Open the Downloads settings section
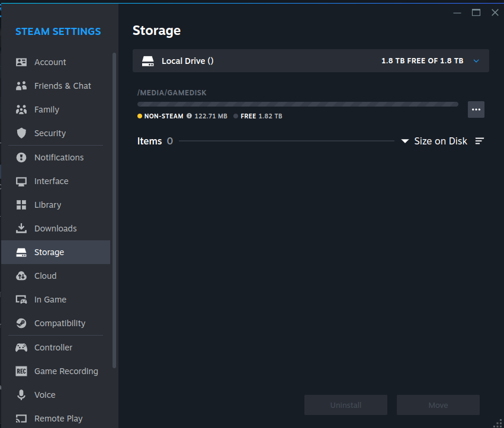 tap(56, 229)
